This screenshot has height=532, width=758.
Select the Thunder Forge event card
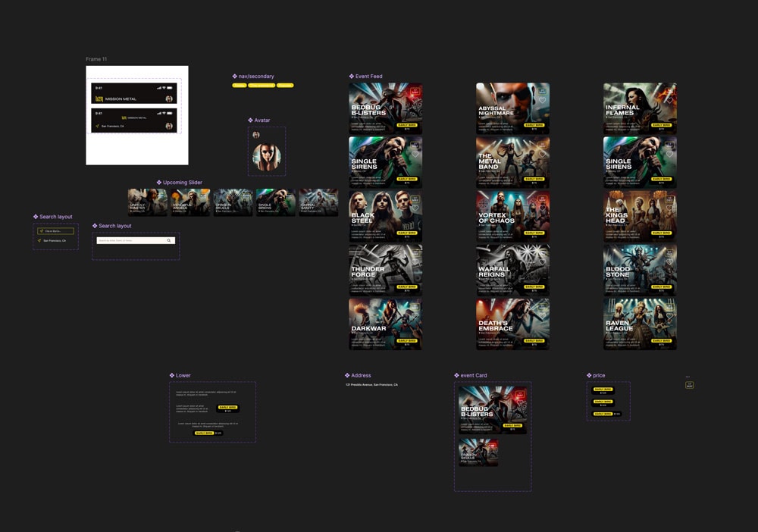coord(386,270)
